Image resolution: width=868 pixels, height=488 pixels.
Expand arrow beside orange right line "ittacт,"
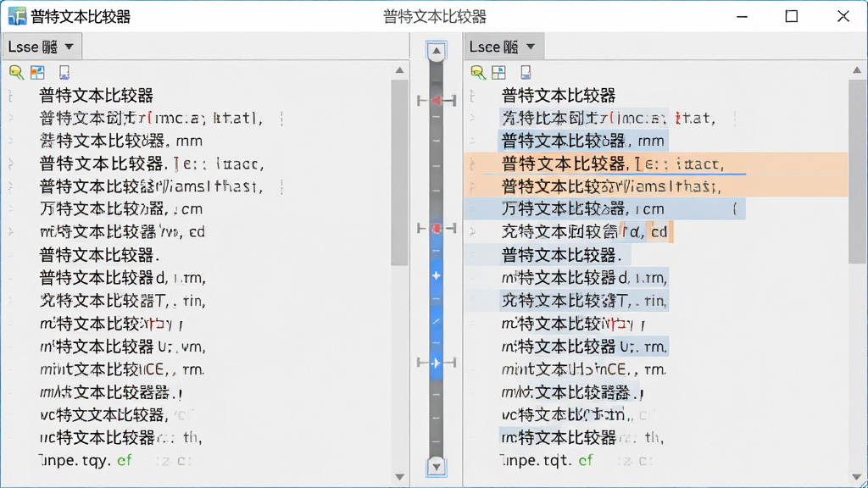tap(473, 164)
